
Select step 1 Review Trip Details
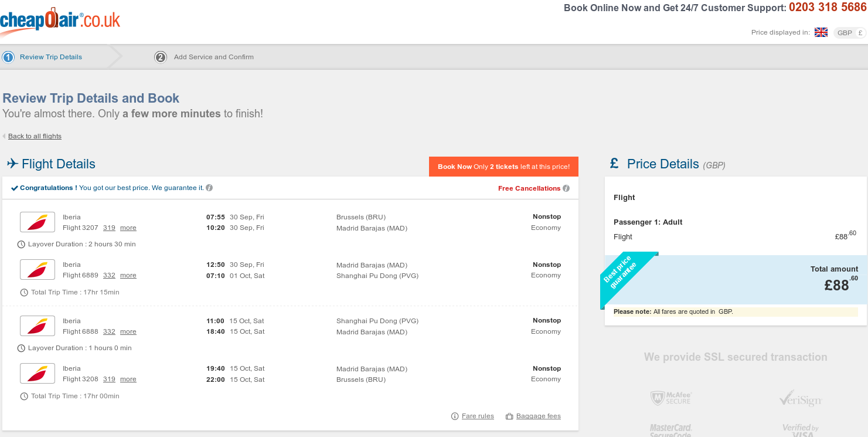click(x=43, y=57)
